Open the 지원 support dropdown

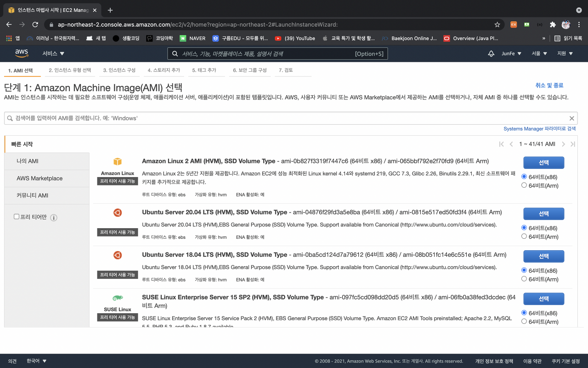click(x=565, y=53)
